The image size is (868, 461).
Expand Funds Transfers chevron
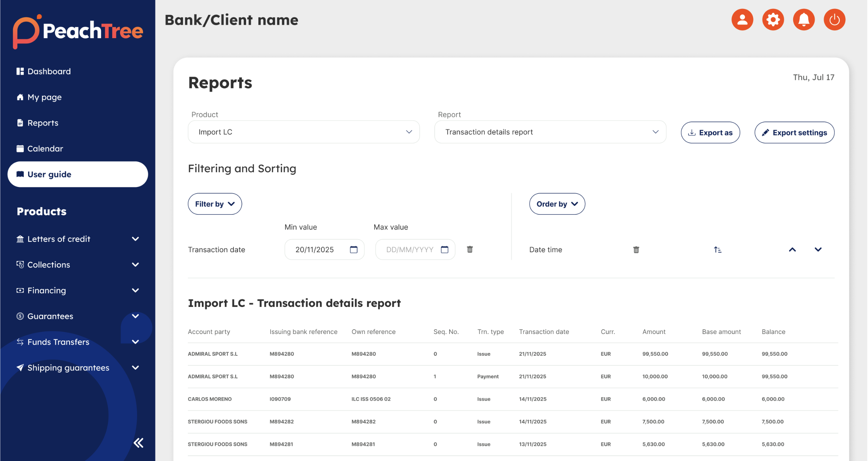[x=136, y=342]
